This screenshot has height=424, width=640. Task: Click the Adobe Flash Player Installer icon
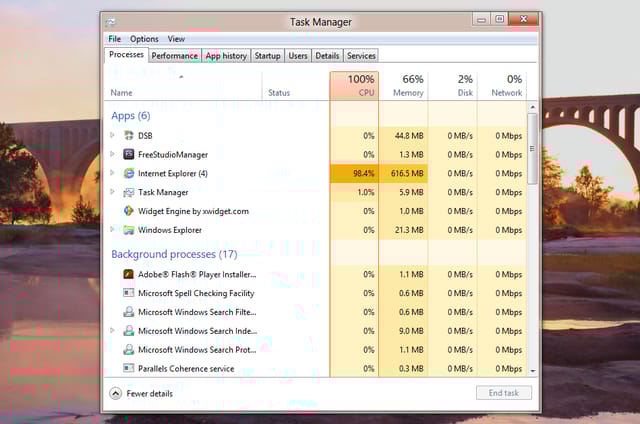pos(129,274)
